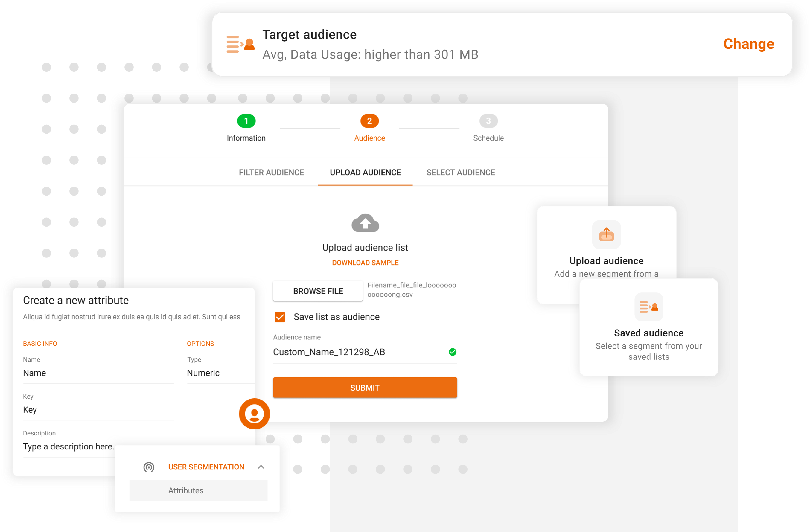
Task: Select the Upload audience card title
Action: tap(606, 261)
